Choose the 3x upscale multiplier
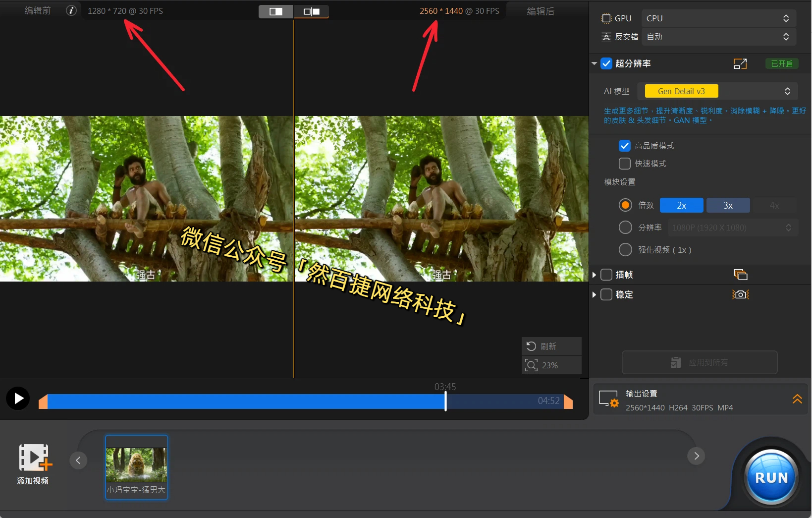 click(728, 205)
